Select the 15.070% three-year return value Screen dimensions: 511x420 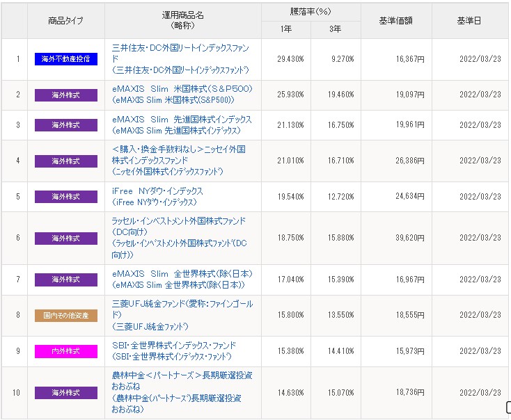(341, 393)
